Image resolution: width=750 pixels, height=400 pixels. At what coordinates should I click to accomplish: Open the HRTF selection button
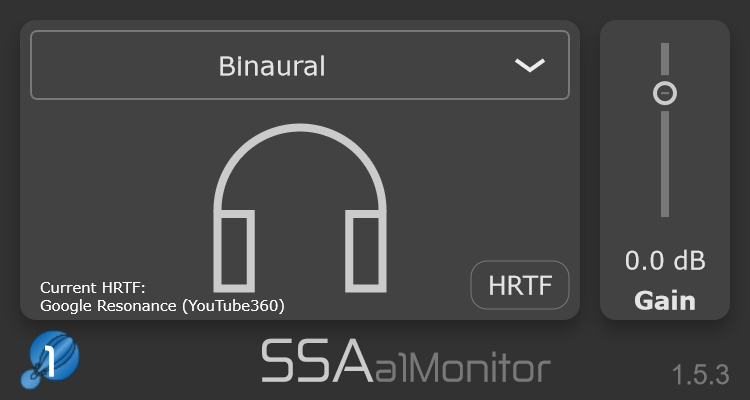[520, 285]
